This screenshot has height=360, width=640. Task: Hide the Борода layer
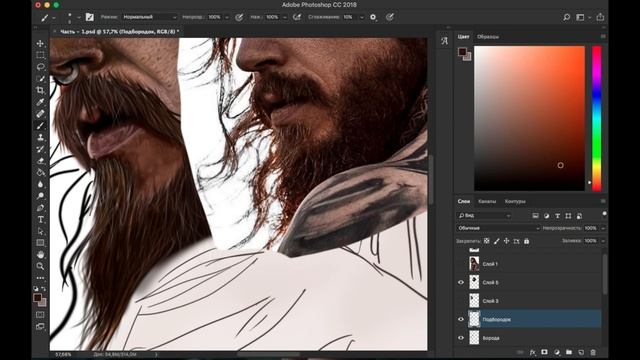click(x=461, y=338)
